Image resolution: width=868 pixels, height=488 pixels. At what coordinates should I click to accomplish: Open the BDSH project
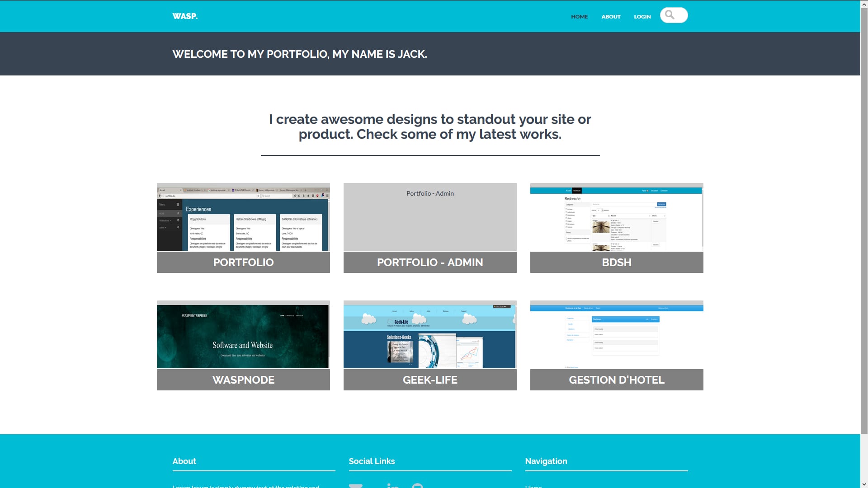616,262
